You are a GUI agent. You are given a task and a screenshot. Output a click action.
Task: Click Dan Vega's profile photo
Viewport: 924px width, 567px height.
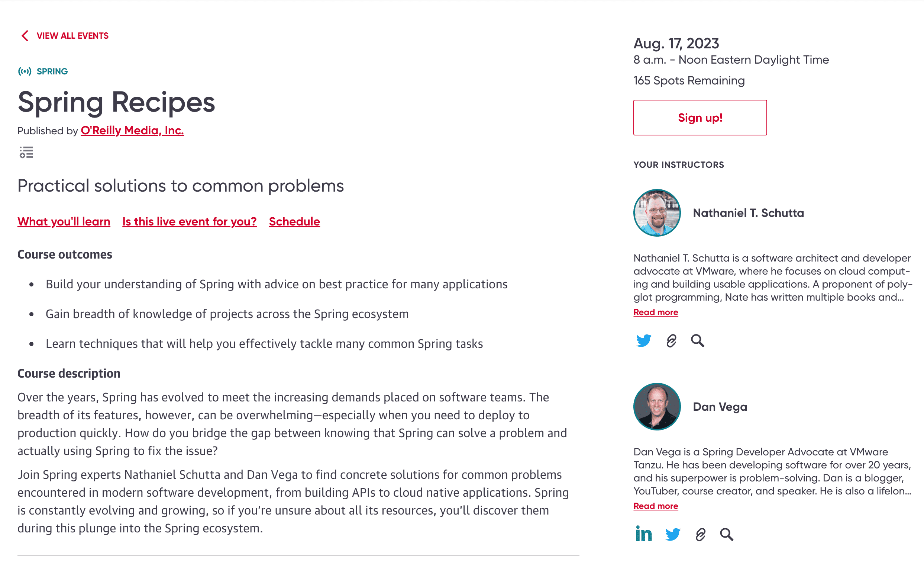[657, 406]
